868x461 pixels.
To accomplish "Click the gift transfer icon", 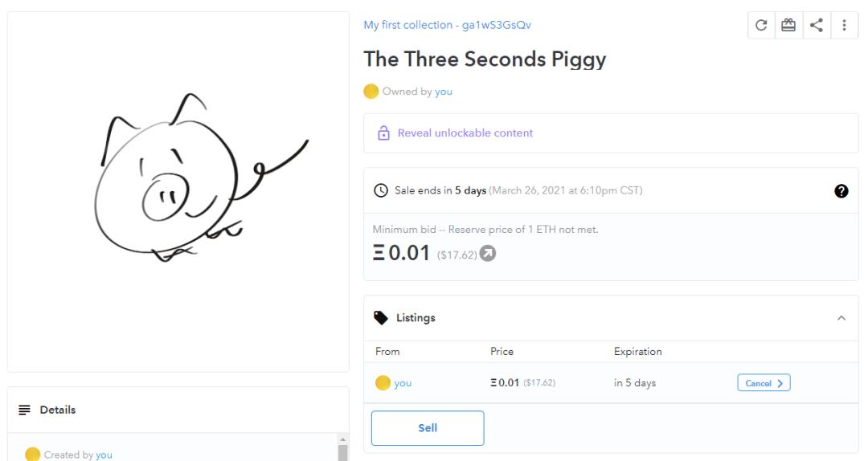I will [x=788, y=26].
